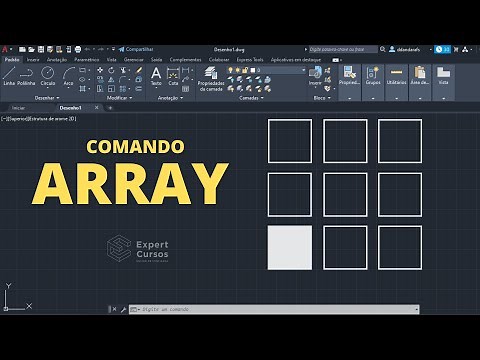Activate the Fillet tool in Modificar
Screen dimensions: 480x360
point(123,80)
